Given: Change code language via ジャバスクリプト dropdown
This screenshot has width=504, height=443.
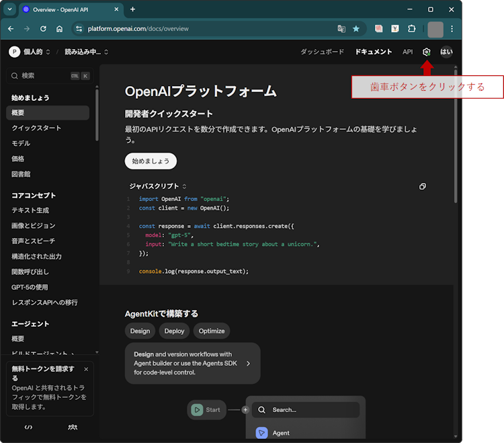Looking at the screenshot, I should [158, 186].
